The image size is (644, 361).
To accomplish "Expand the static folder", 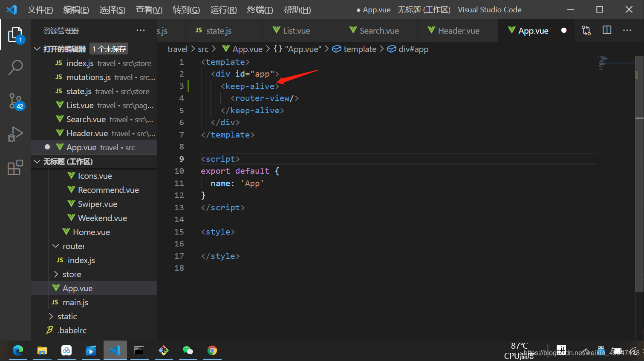I will [51, 316].
